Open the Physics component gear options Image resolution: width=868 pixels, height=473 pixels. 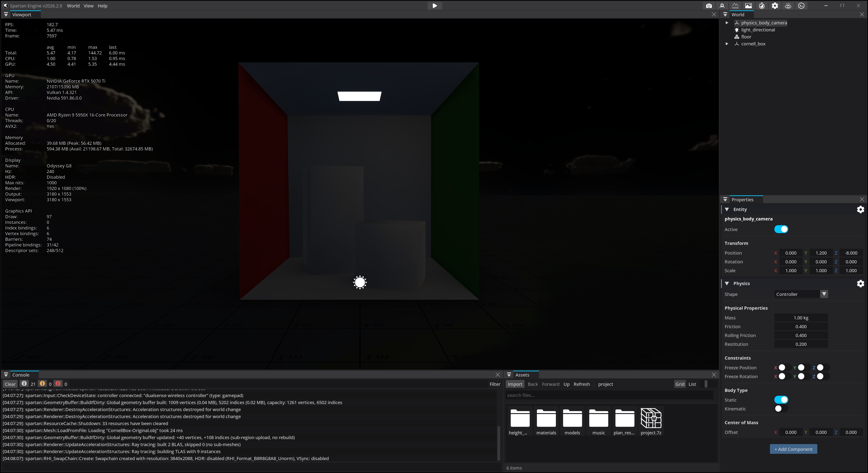[x=860, y=283]
